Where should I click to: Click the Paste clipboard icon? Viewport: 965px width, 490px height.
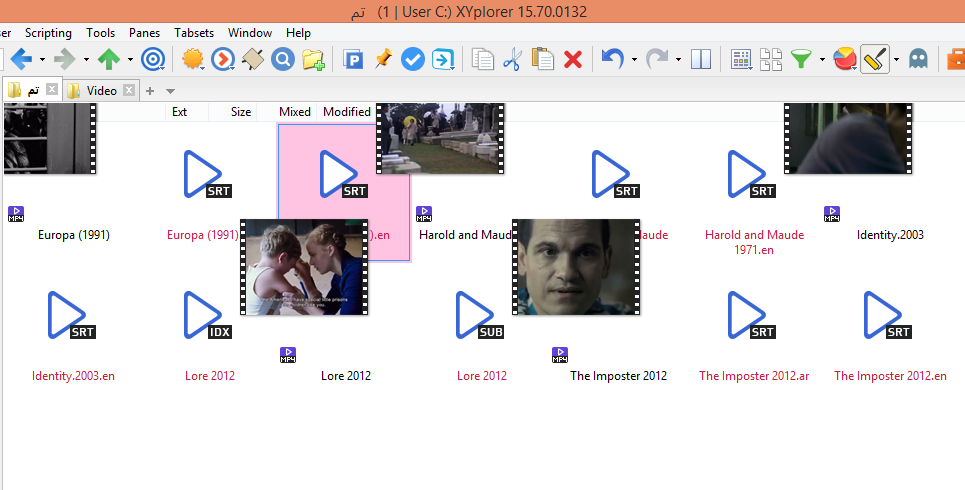(543, 59)
